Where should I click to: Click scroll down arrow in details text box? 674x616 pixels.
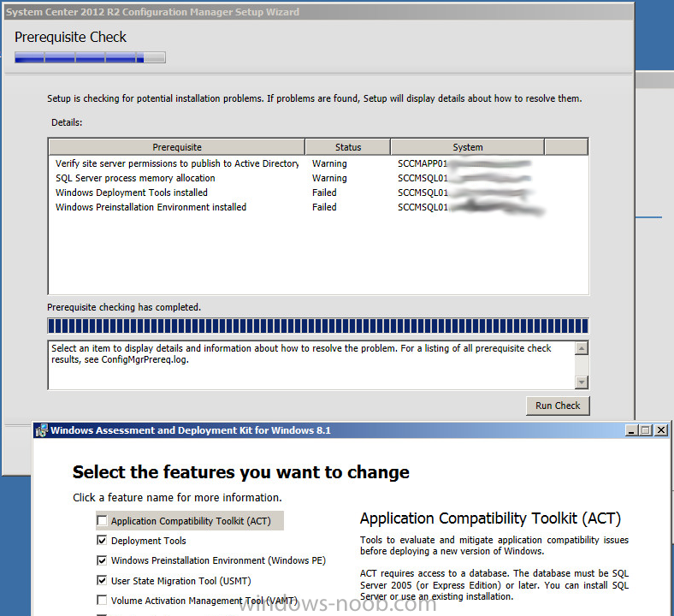581,382
